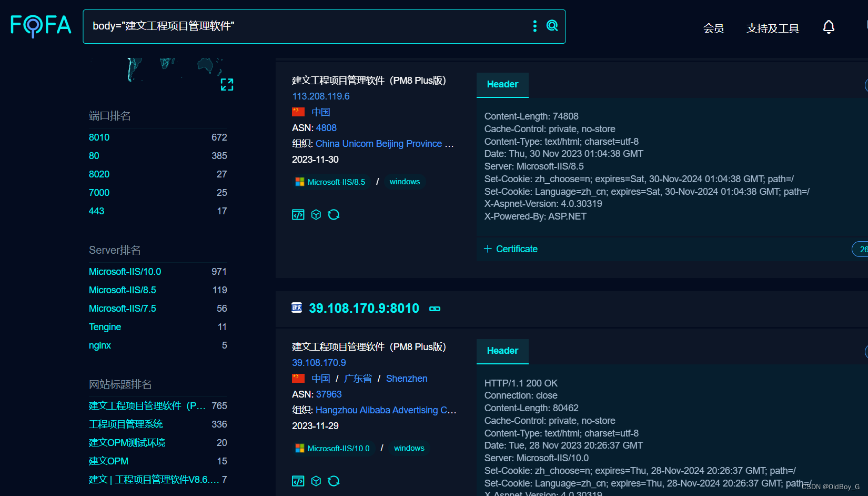This screenshot has width=868, height=496.
Task: Filter by title 工程项目管理系统
Action: click(126, 424)
